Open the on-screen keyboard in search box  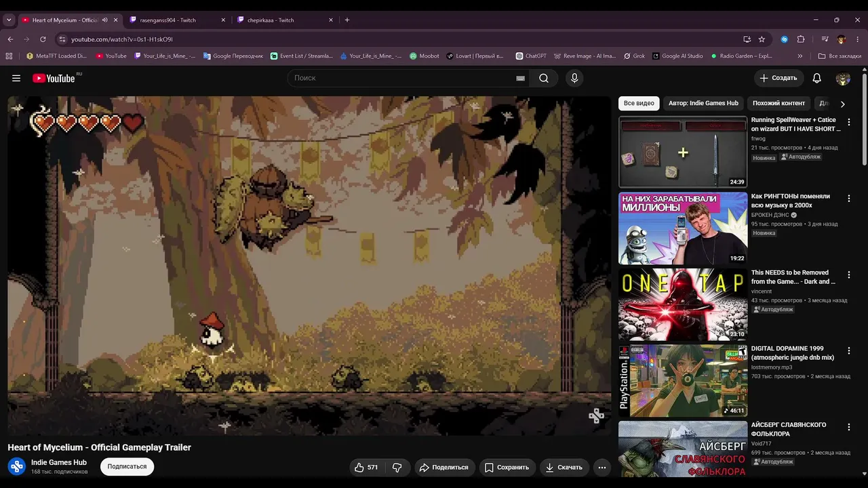click(520, 78)
